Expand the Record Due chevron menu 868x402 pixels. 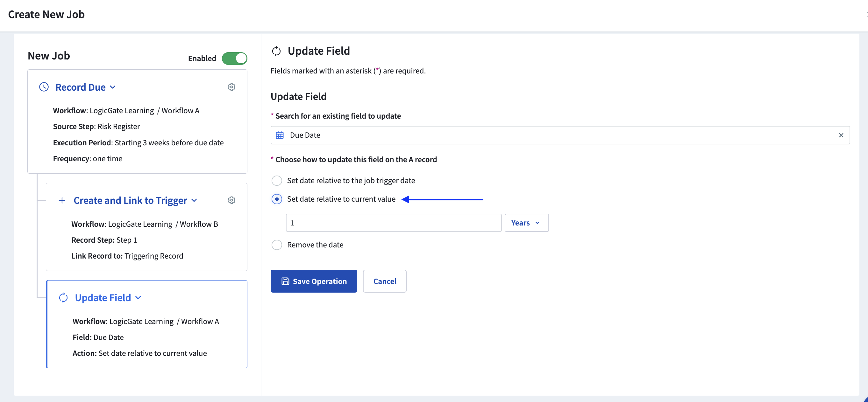coord(113,87)
